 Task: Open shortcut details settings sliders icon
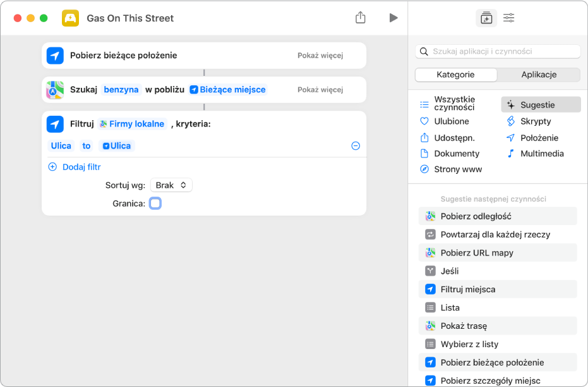tap(508, 18)
